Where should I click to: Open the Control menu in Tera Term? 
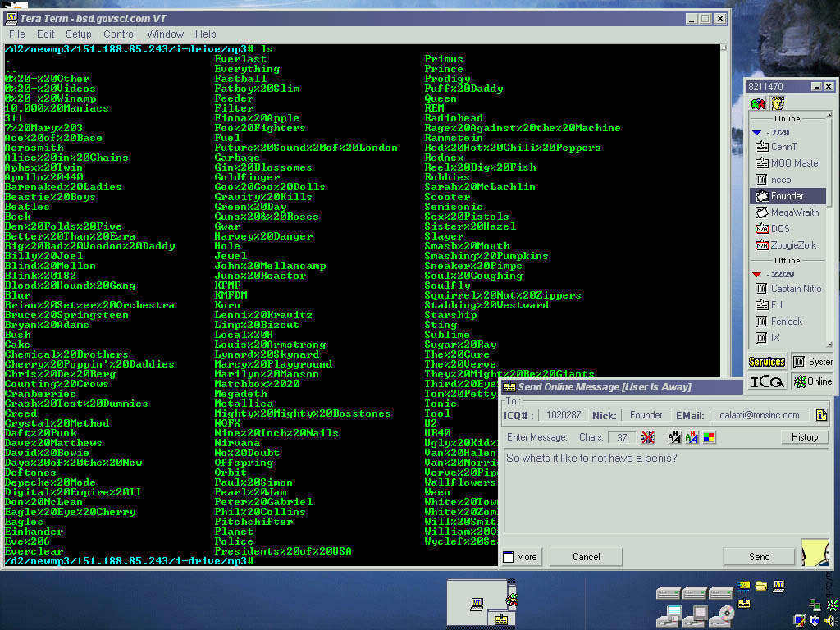click(x=120, y=34)
